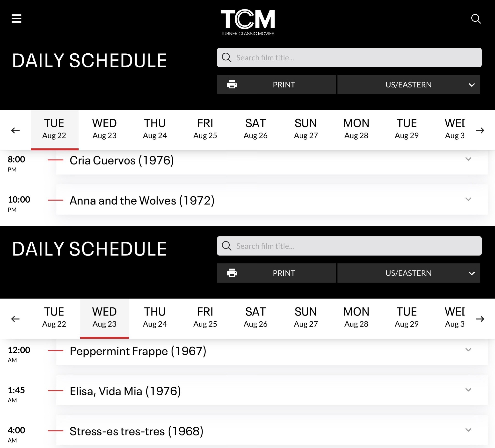Image resolution: width=495 pixels, height=448 pixels.
Task: Click the magnifier icon in the header
Action: (x=476, y=19)
